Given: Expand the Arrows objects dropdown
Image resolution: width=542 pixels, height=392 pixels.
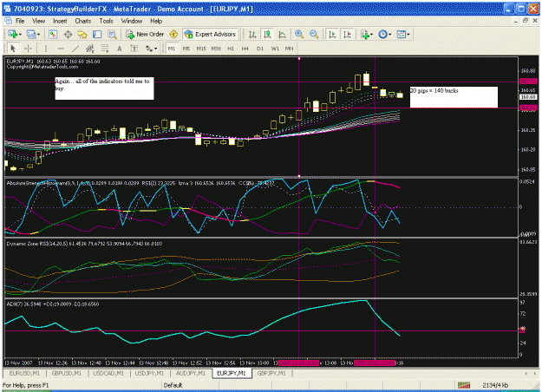Looking at the screenshot, I should (155, 49).
